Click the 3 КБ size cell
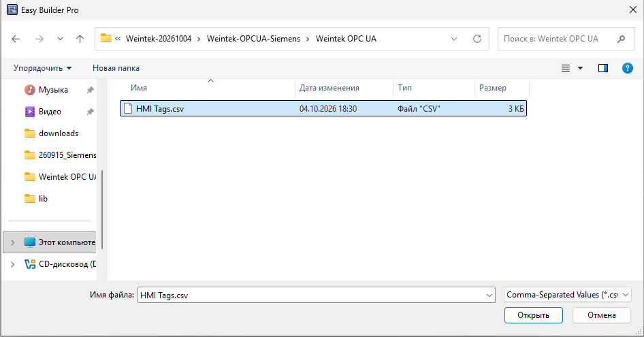Image resolution: width=644 pixels, height=337 pixels. pos(516,108)
